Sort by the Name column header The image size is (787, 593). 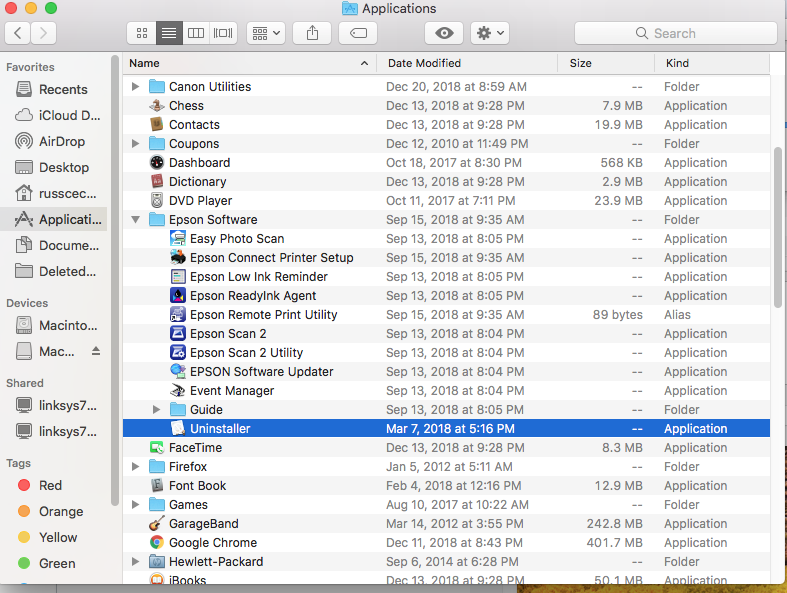(x=249, y=63)
